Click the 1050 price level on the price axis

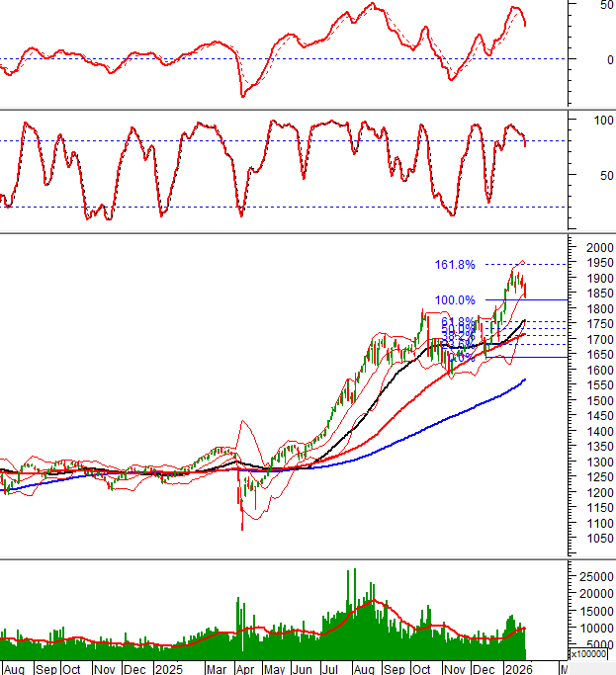[x=594, y=539]
